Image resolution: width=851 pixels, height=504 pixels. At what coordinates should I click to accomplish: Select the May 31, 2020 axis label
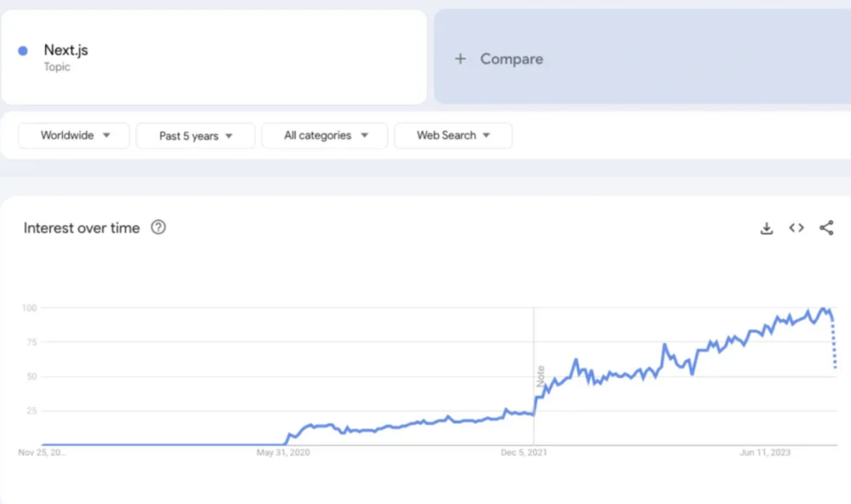pos(283,453)
